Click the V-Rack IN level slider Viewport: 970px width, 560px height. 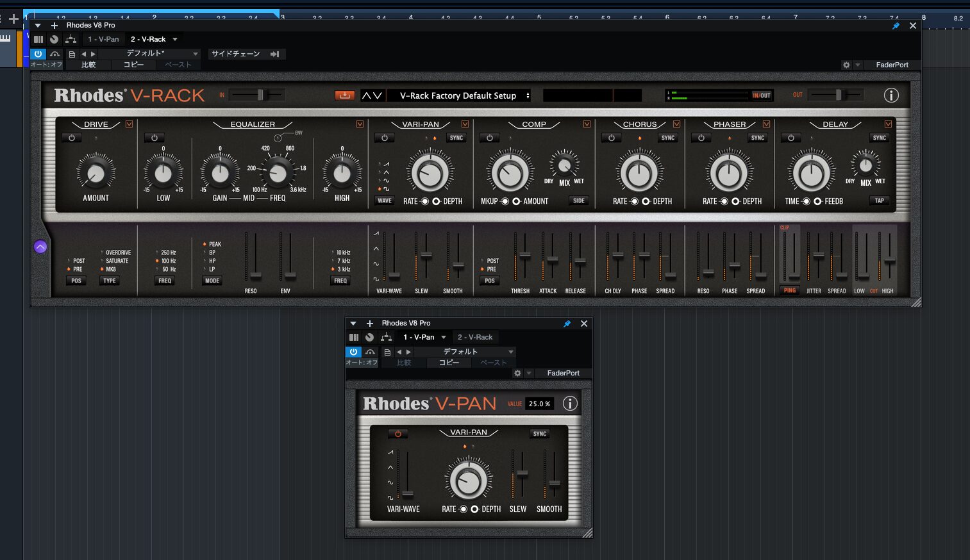pyautogui.click(x=256, y=95)
